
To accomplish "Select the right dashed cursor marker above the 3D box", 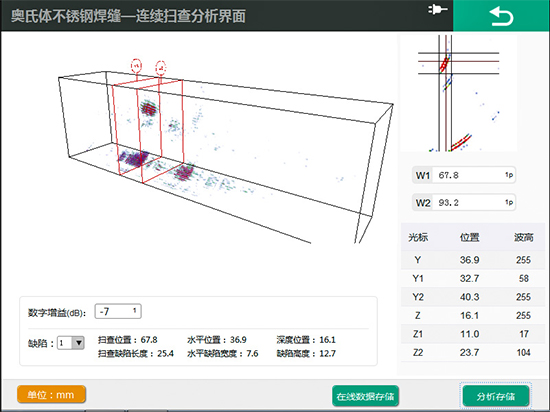I will tap(161, 68).
